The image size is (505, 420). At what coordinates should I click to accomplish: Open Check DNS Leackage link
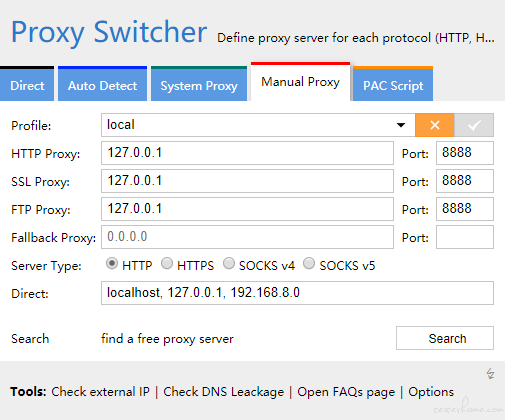click(x=223, y=392)
